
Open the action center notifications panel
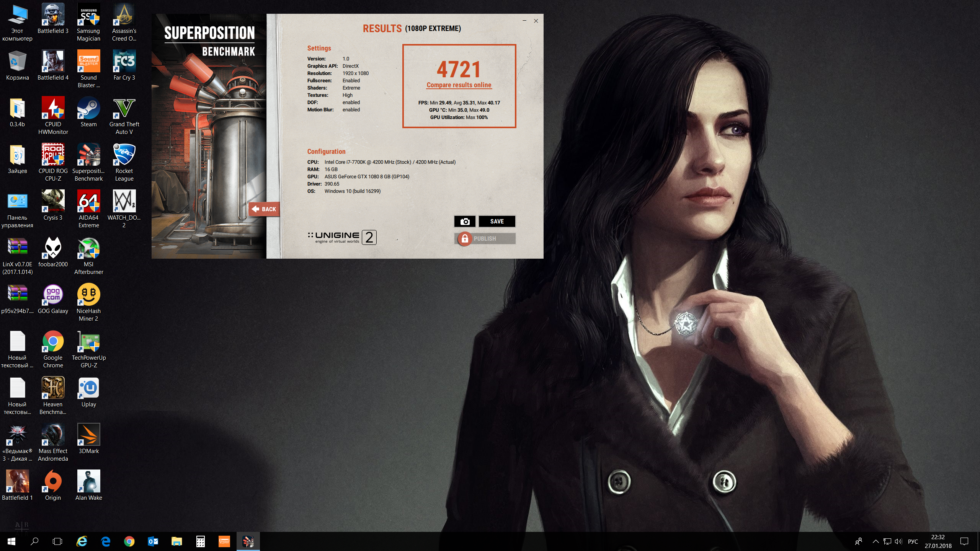coord(964,541)
